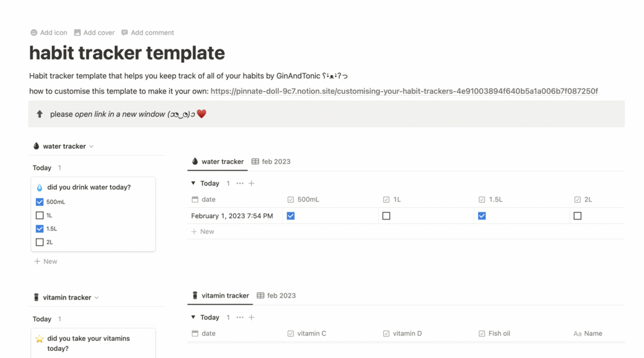The width and height of the screenshot is (644, 358).
Task: Click the water droplet icon beside water tracker heading
Action: pyautogui.click(x=37, y=146)
